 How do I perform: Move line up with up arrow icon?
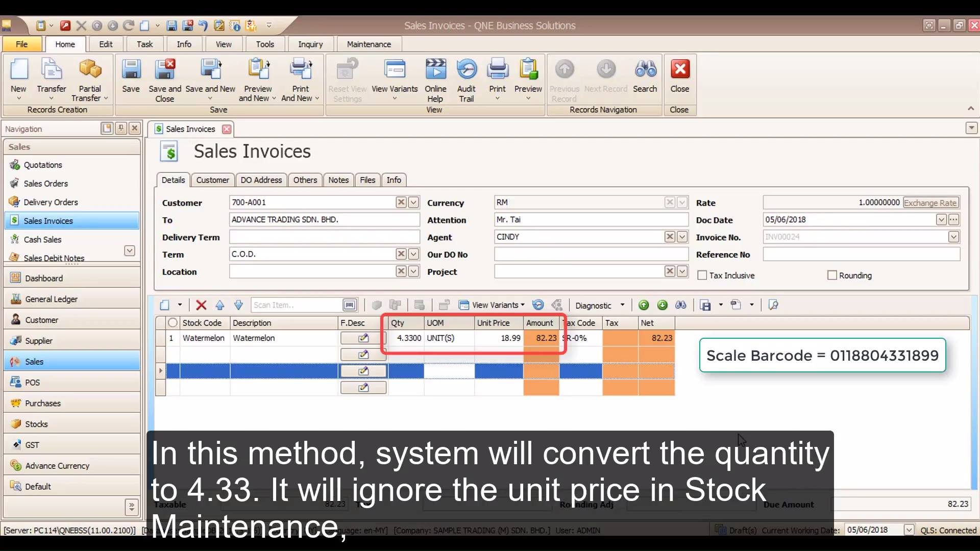(220, 305)
